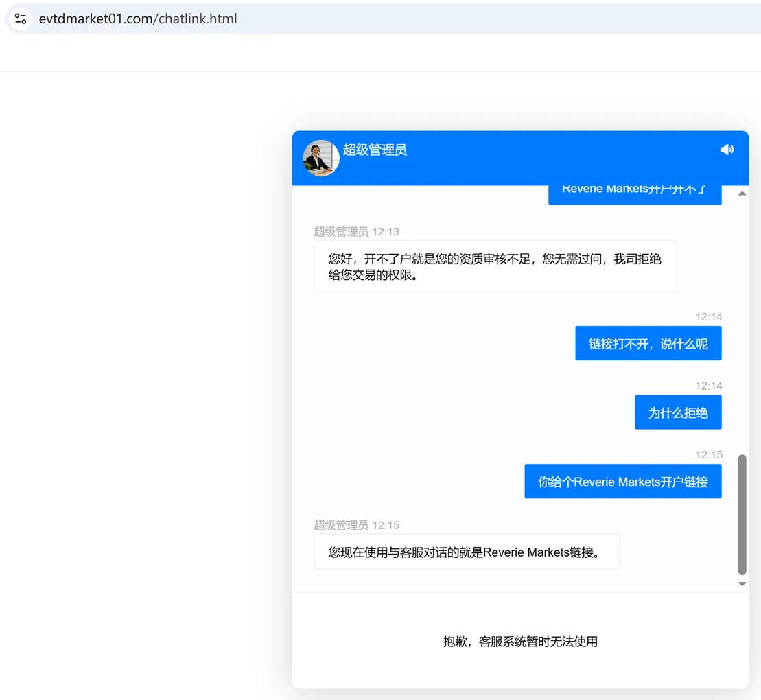Click the 你给个Reverie Markets开户链接 message bubble
The image size is (761, 700).
coord(622,482)
